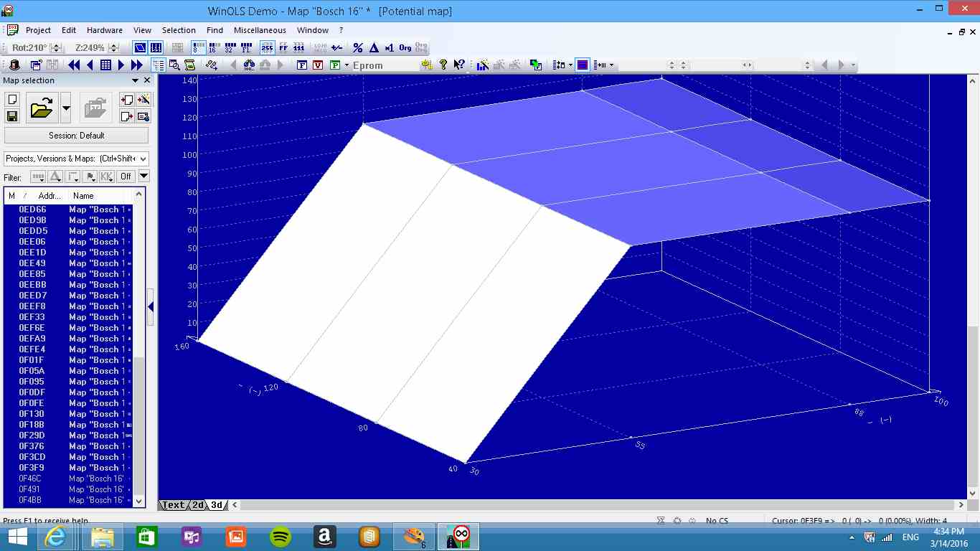This screenshot has height=551, width=980.
Task: Click the delta difference icon
Action: 374,48
